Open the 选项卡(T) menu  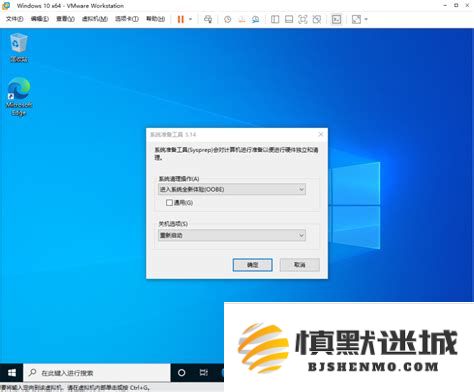coord(127,19)
